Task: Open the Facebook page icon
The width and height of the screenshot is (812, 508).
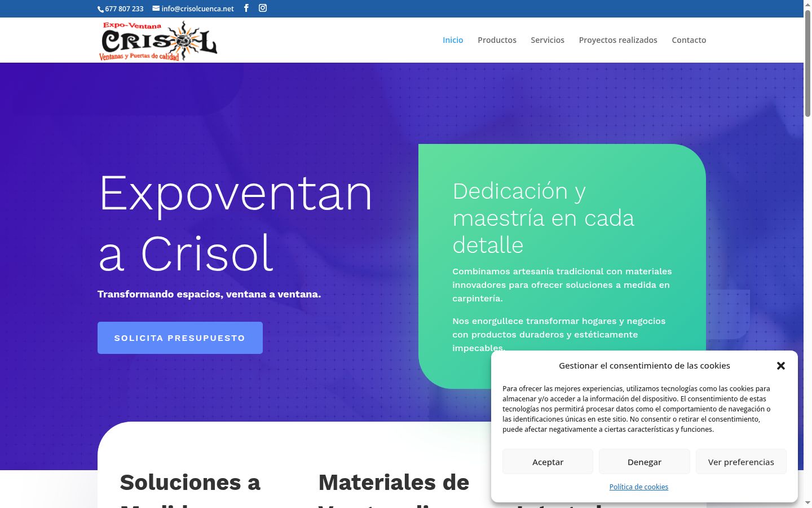Action: tap(246, 8)
